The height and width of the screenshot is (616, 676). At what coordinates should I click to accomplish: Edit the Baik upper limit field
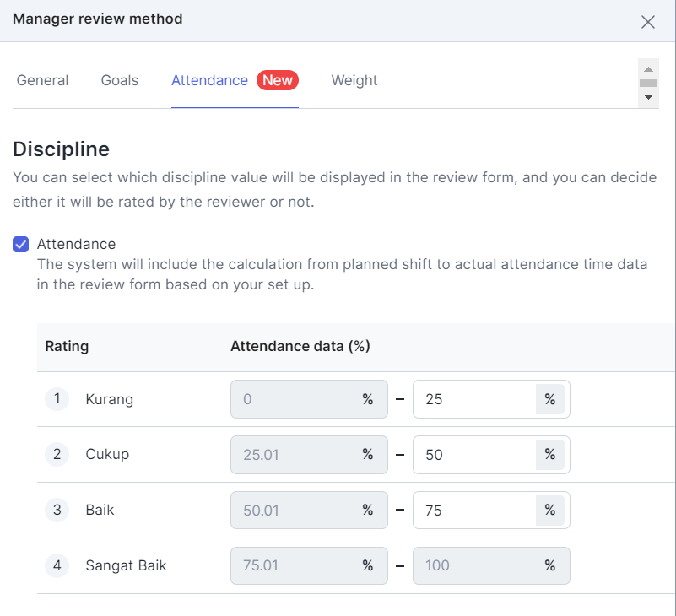pos(473,511)
